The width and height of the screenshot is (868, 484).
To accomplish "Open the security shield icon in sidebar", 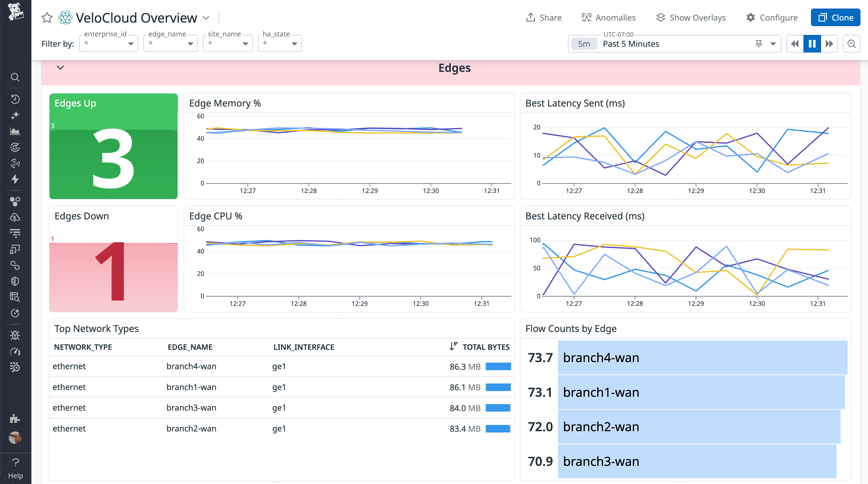I will [x=15, y=281].
